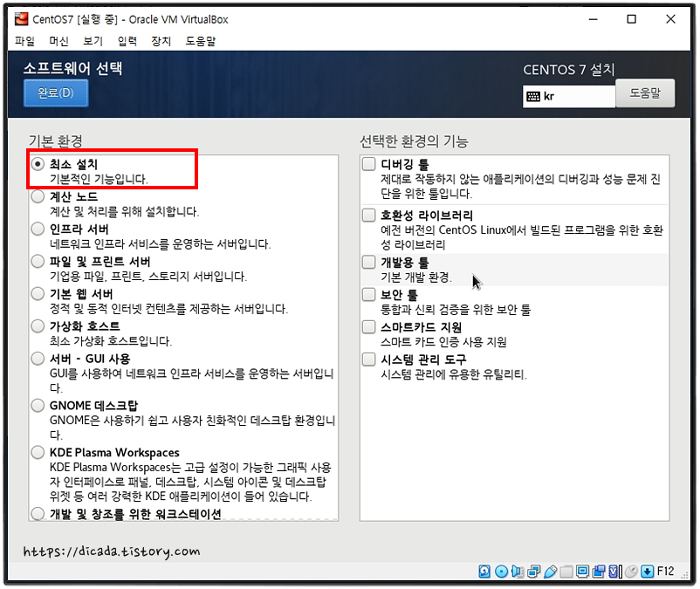
Task: Click the USB devices status icon
Action: point(551,572)
